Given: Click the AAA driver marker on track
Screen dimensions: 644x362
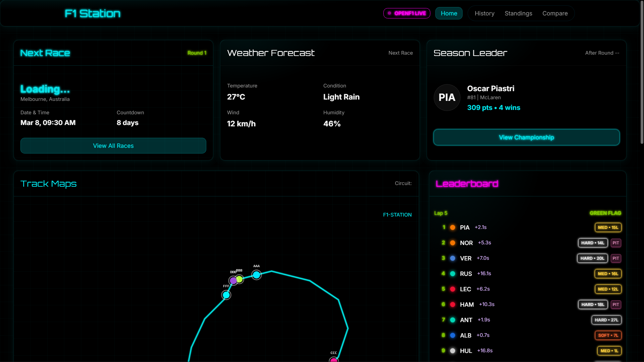Looking at the screenshot, I should click(256, 275).
